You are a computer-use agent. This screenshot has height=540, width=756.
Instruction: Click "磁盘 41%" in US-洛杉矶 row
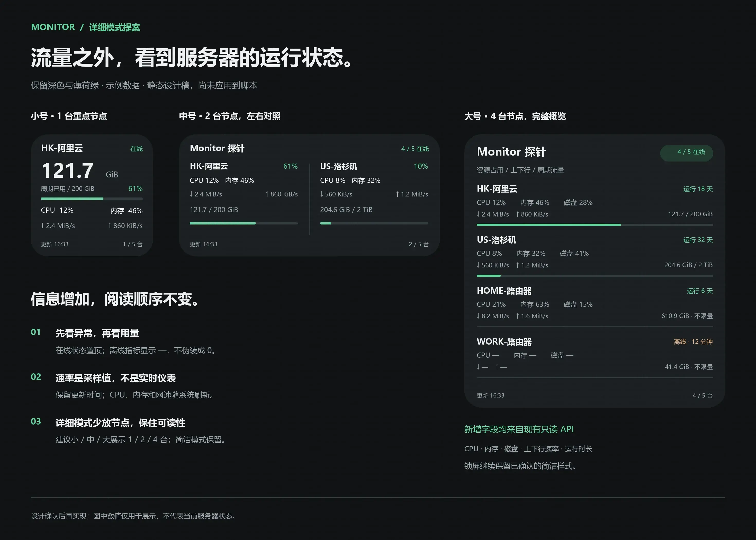point(574,253)
